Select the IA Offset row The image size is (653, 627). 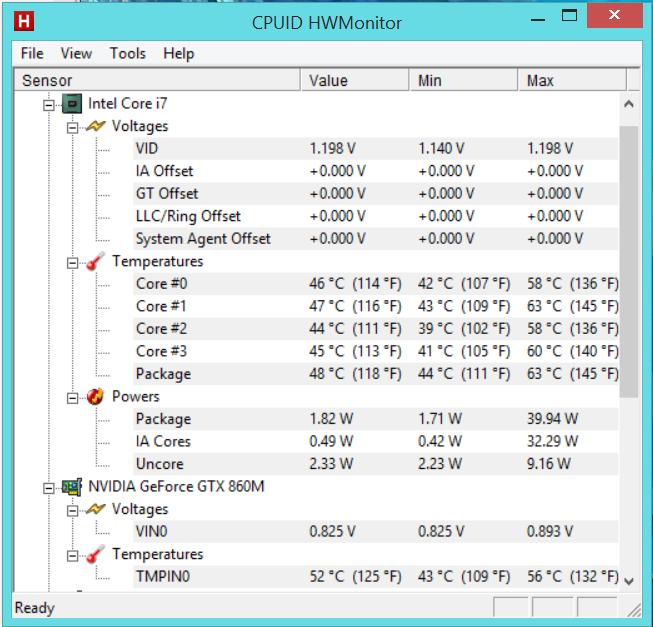tap(376, 171)
